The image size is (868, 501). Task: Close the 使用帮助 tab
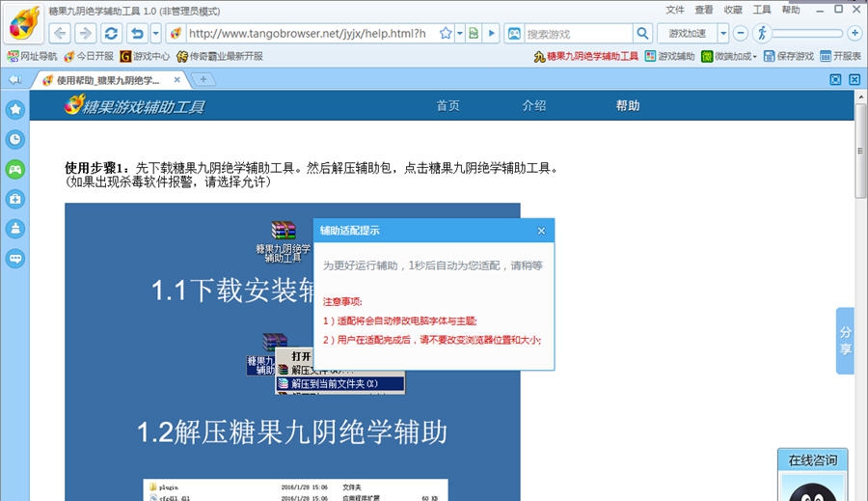(x=177, y=80)
